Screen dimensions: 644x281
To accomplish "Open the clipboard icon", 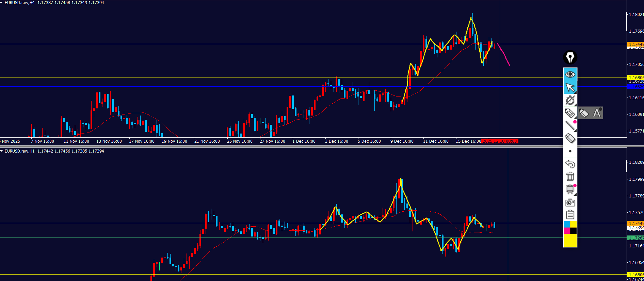I will click(x=570, y=215).
